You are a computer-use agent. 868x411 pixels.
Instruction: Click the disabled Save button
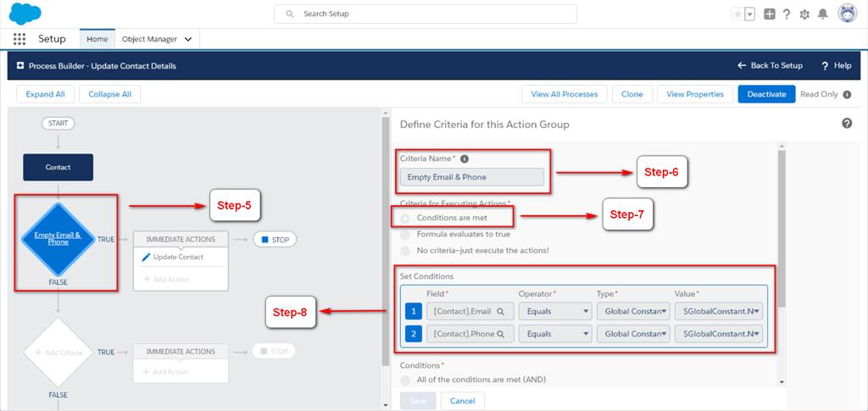[418, 401]
